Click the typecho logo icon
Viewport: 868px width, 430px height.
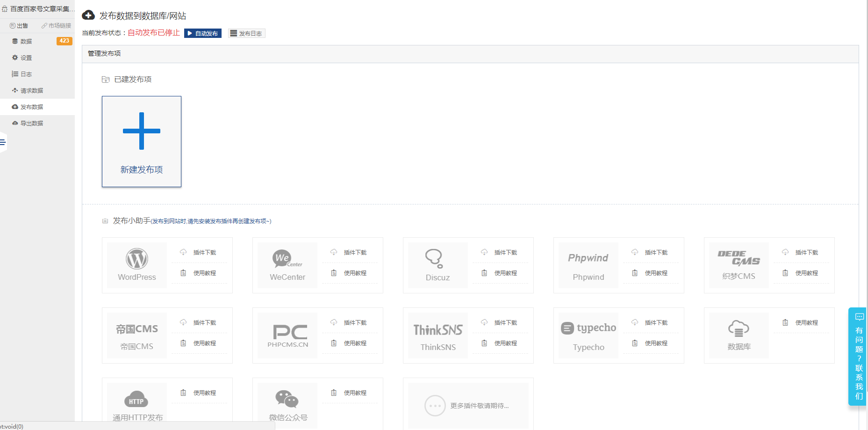tap(588, 328)
